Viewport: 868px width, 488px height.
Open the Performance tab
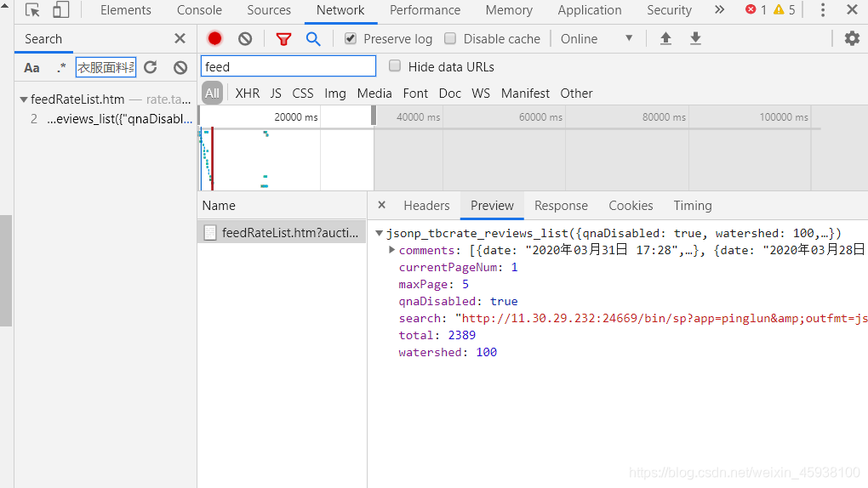coord(425,10)
